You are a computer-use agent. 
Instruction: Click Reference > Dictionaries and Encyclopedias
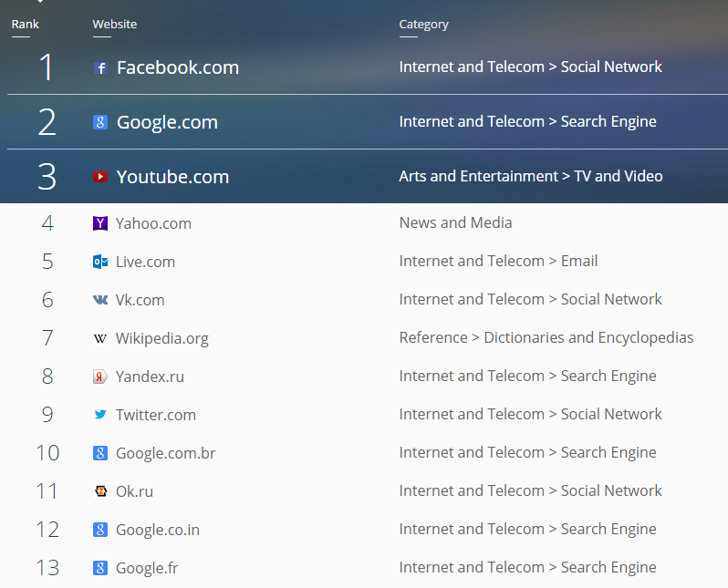(x=546, y=338)
